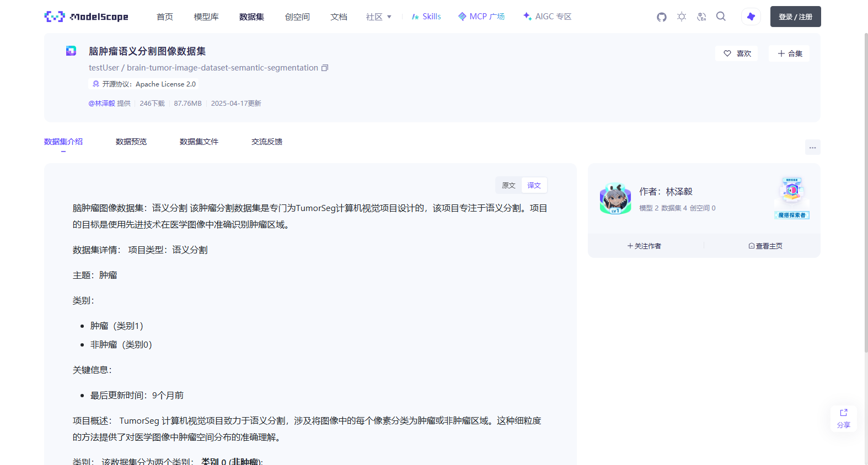Switch language with the translate icon

tap(701, 17)
